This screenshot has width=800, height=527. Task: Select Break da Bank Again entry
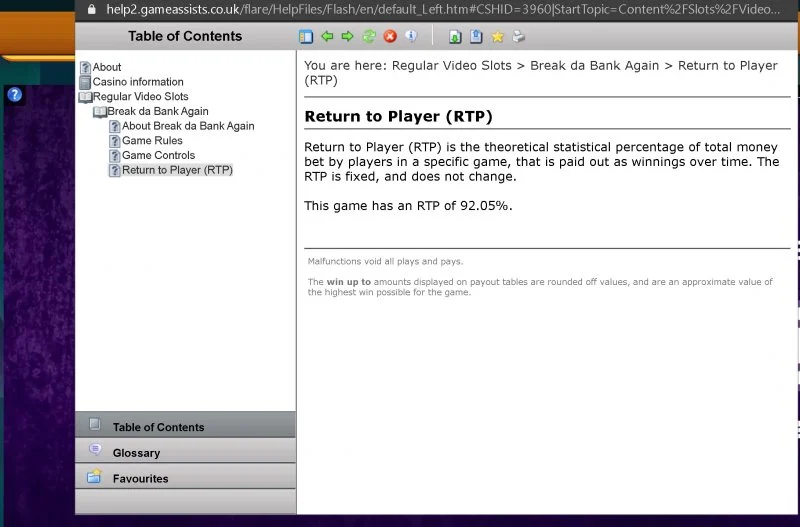click(x=158, y=111)
